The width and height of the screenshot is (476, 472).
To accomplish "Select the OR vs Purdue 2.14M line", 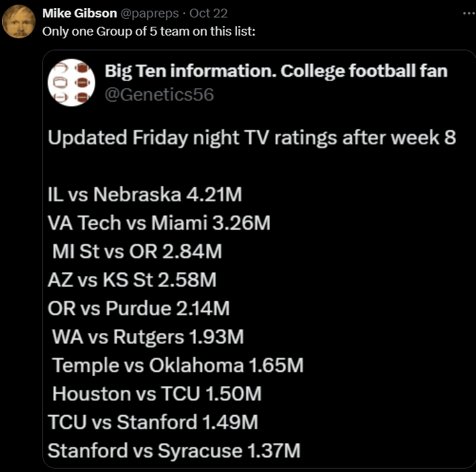I will tap(139, 308).
